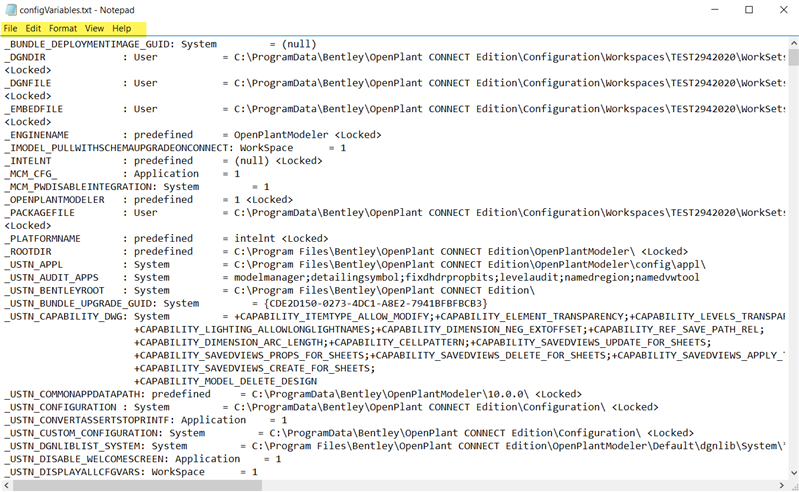The image size is (799, 492).
Task: Click the text _IMODEL_PULLWITHSCHEMAUPGRADEONCONNECT
Action: point(116,148)
